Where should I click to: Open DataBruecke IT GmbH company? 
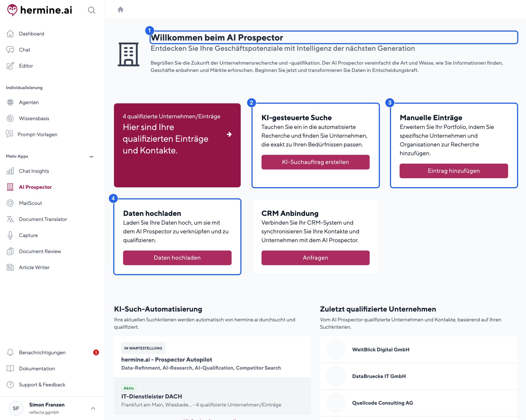418,376
